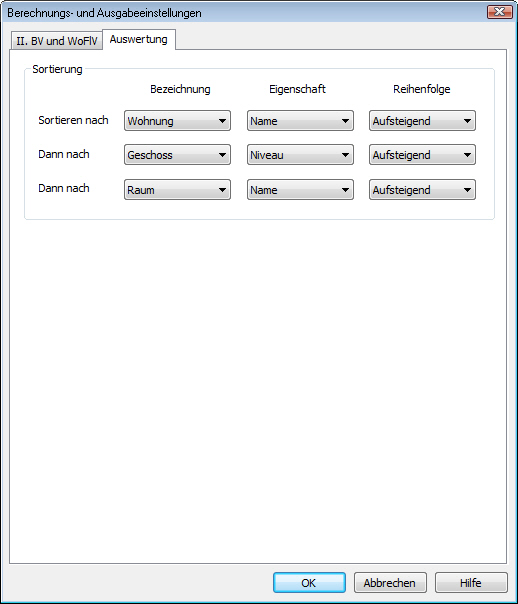Click the Sortieren nach row label

point(73,120)
